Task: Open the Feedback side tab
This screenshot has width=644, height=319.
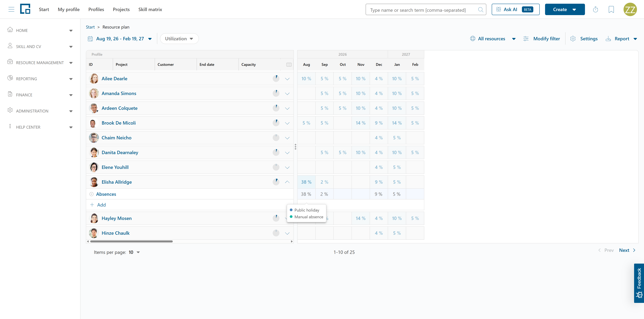Action: pyautogui.click(x=639, y=283)
